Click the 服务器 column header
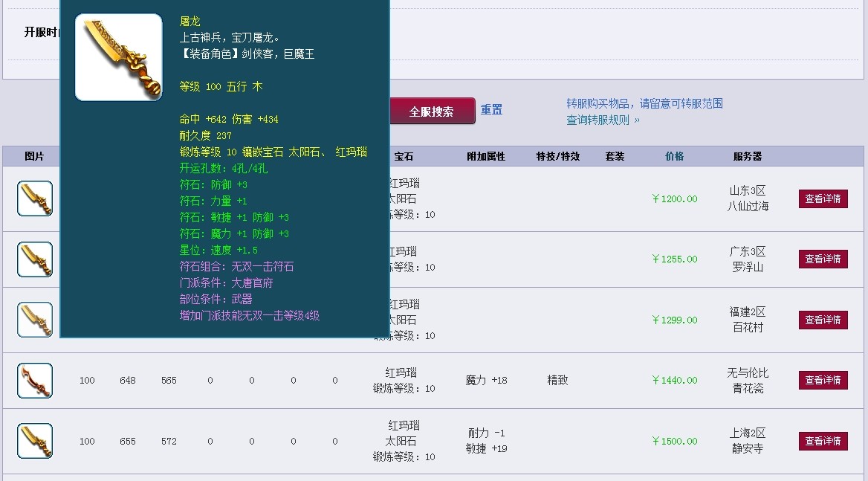This screenshot has height=481, width=868. pos(747,156)
